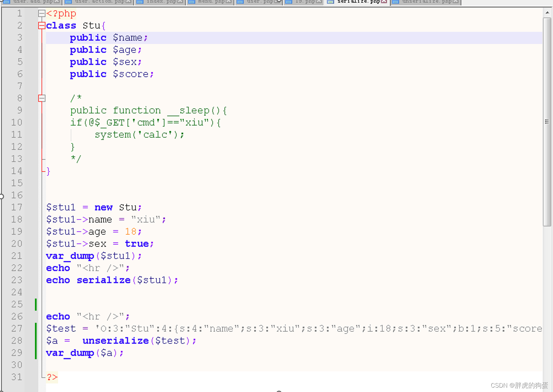Click the comment end '*/' on line 13
Viewport: 553px width, 392px height.
(76, 159)
